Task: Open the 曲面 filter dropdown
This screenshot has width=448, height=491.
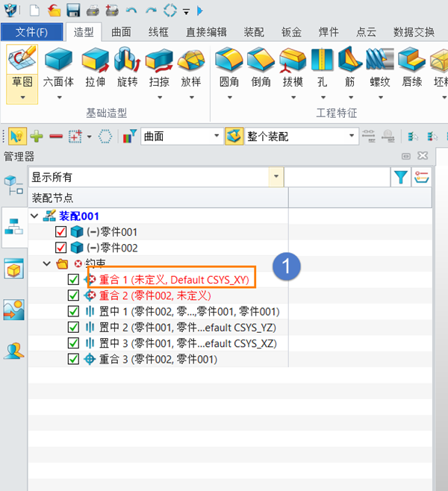Action: coord(181,137)
